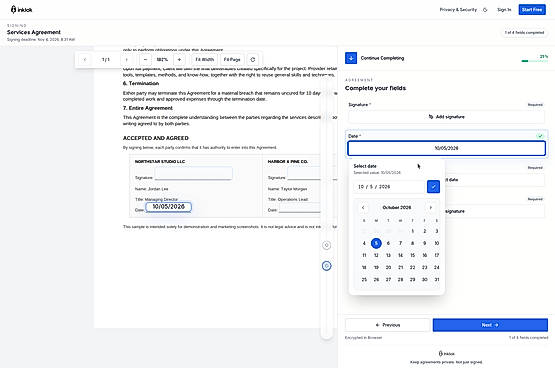Click the 1/1 page indicator

pyautogui.click(x=105, y=59)
